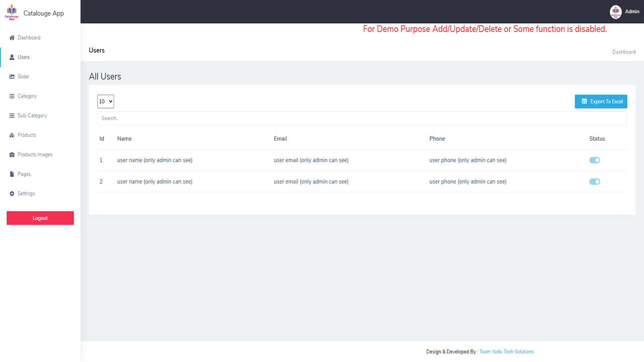Click user name cell in row 2

point(154,182)
